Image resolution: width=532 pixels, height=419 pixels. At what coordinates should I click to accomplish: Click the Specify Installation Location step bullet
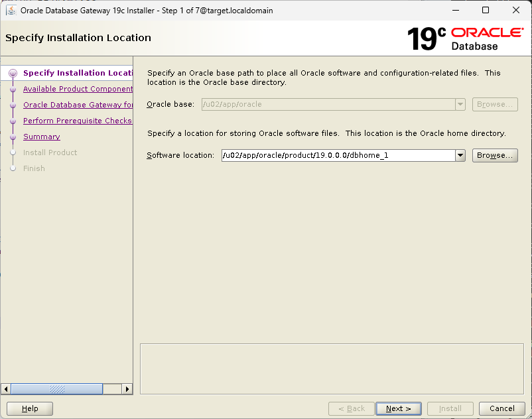click(13, 73)
